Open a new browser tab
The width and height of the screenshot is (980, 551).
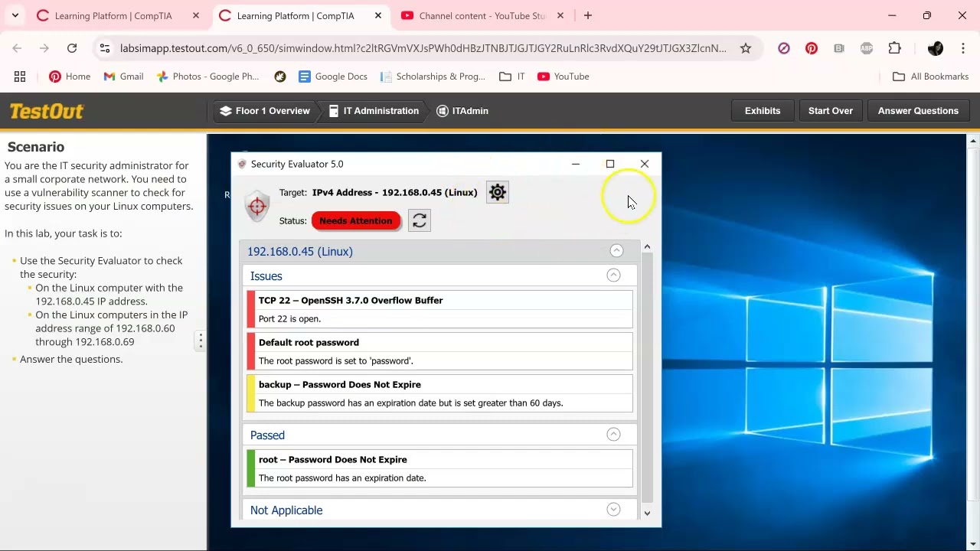(x=587, y=15)
